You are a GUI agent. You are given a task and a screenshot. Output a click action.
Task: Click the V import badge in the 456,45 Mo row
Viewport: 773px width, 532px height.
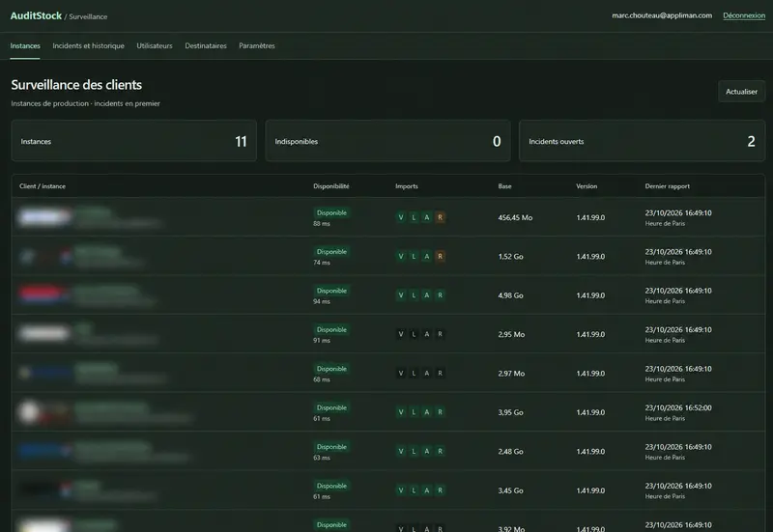tap(401, 217)
